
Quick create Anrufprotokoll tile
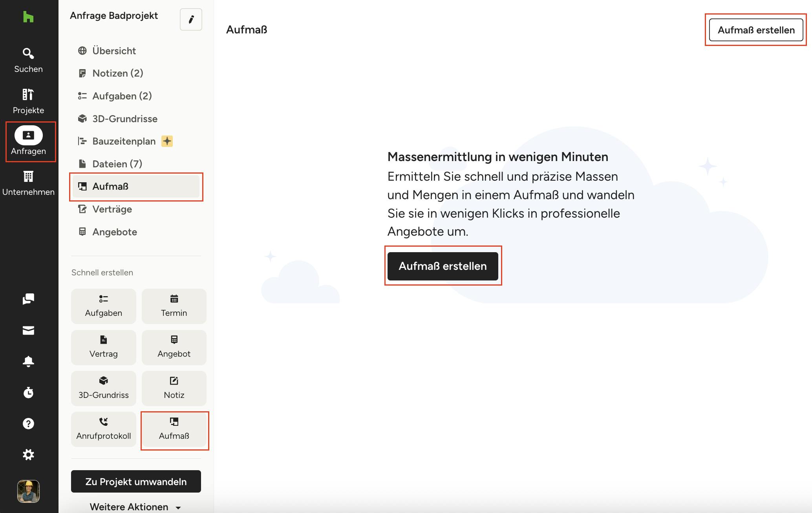pyautogui.click(x=103, y=429)
